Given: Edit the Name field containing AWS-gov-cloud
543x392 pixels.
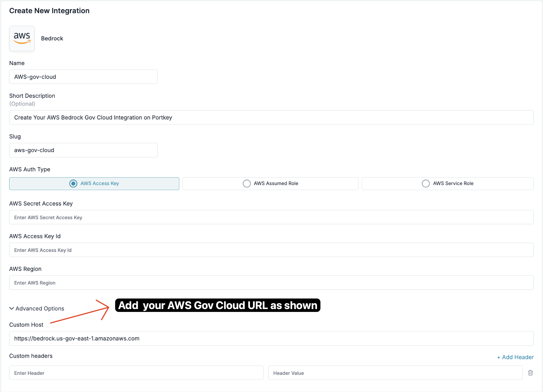Looking at the screenshot, I should (x=83, y=77).
